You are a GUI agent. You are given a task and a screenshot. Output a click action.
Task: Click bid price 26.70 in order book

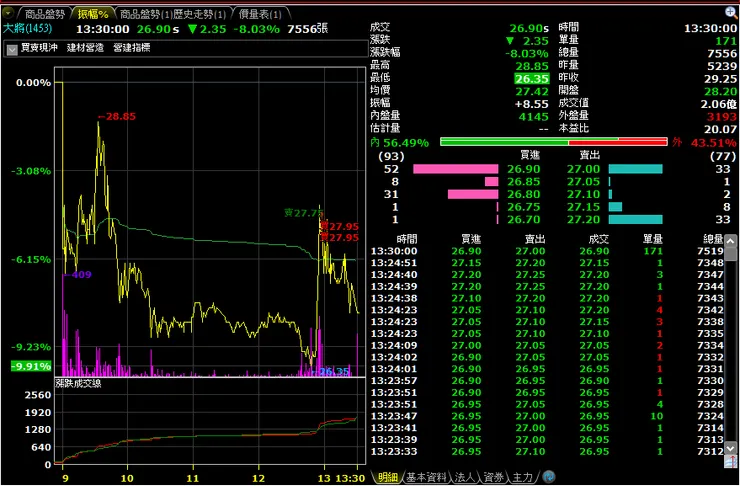click(523, 220)
